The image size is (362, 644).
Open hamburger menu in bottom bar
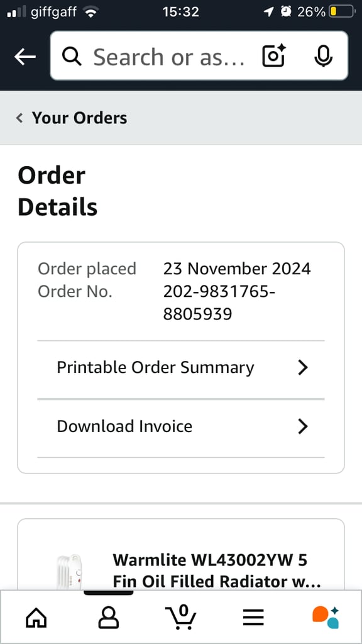(x=253, y=618)
